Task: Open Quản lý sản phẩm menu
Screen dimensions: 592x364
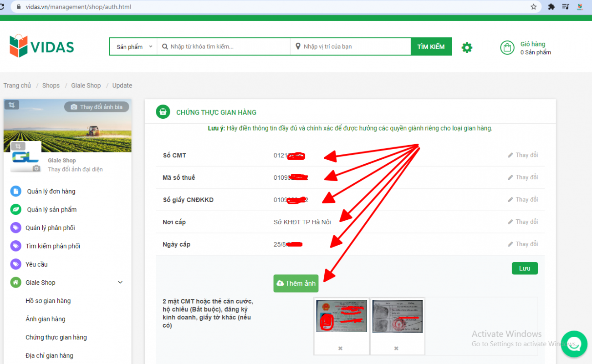Action: (51, 210)
